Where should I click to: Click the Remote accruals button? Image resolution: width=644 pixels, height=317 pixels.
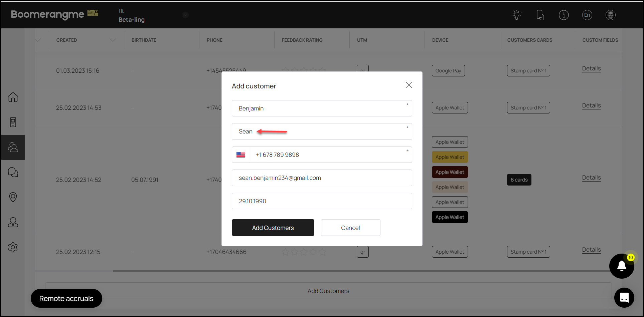[66, 298]
